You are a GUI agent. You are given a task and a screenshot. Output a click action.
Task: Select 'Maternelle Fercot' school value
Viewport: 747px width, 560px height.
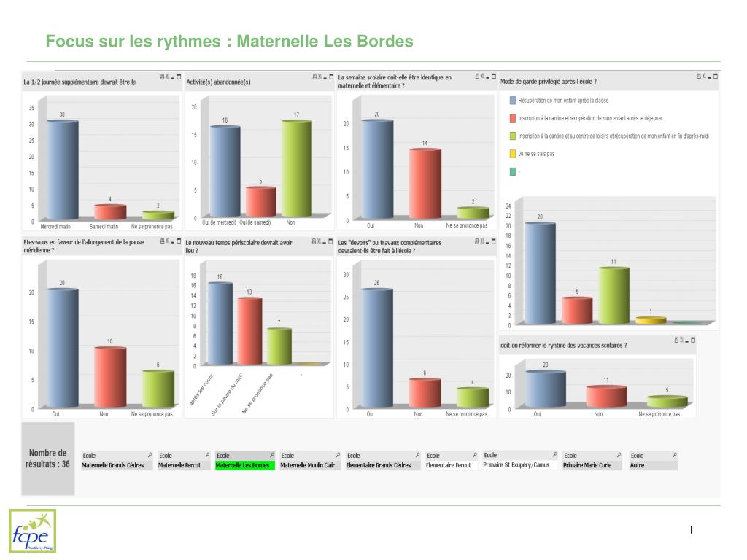coord(184,465)
